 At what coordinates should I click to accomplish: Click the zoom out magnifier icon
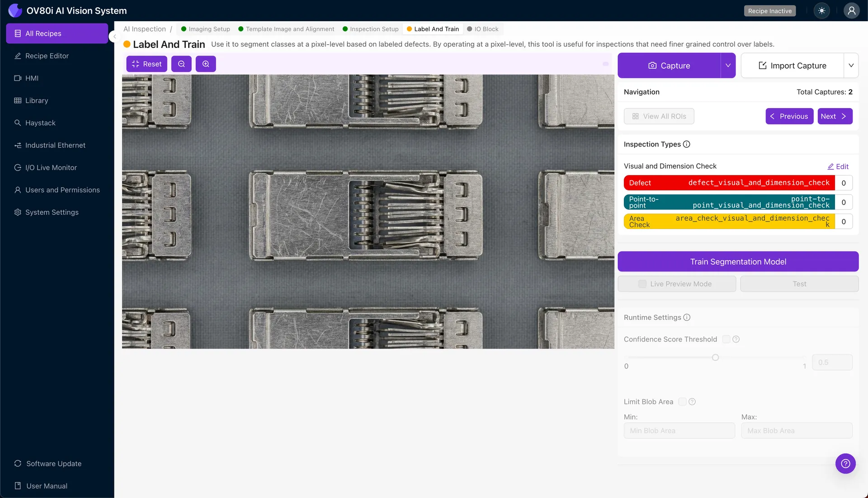tap(181, 64)
